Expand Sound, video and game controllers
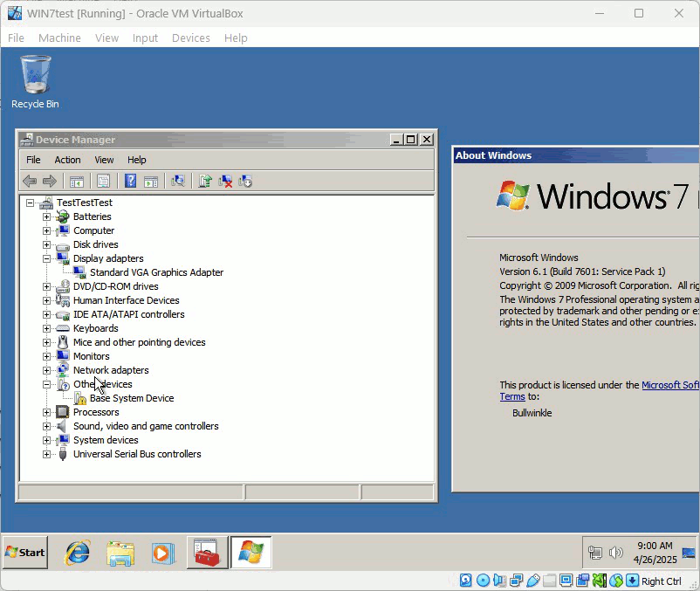 (x=46, y=426)
